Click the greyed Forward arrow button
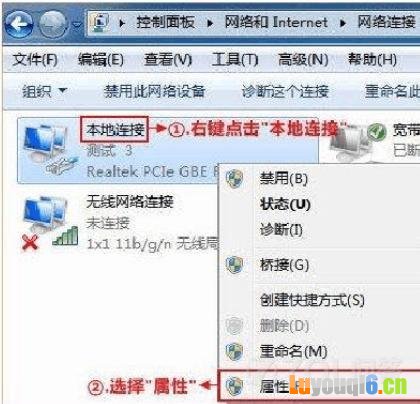The height and width of the screenshot is (404, 420). [53, 24]
